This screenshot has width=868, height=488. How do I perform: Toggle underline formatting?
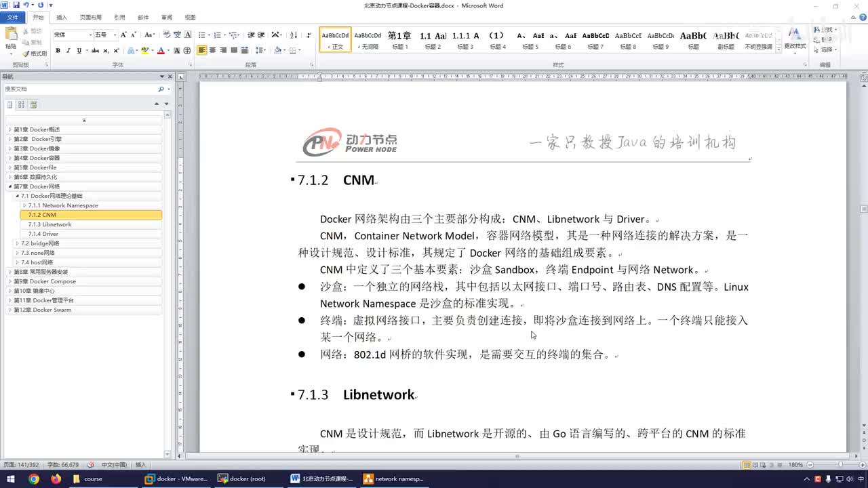pos(79,51)
